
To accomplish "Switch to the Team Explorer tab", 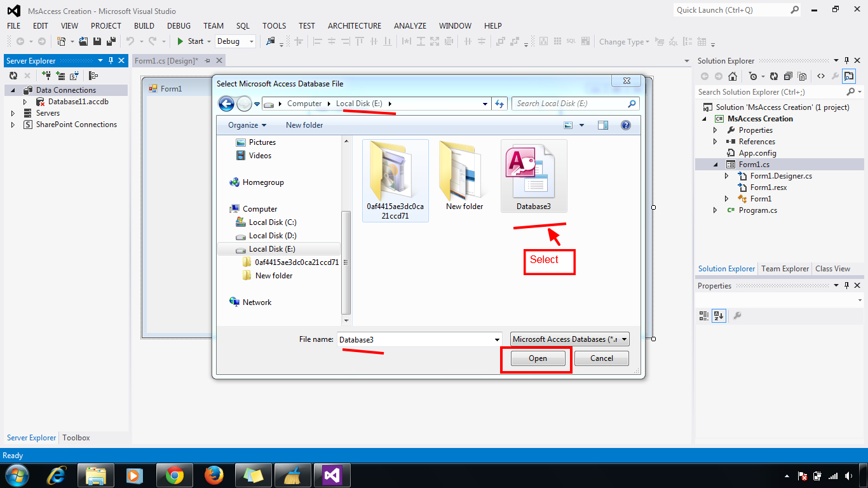I will click(785, 268).
